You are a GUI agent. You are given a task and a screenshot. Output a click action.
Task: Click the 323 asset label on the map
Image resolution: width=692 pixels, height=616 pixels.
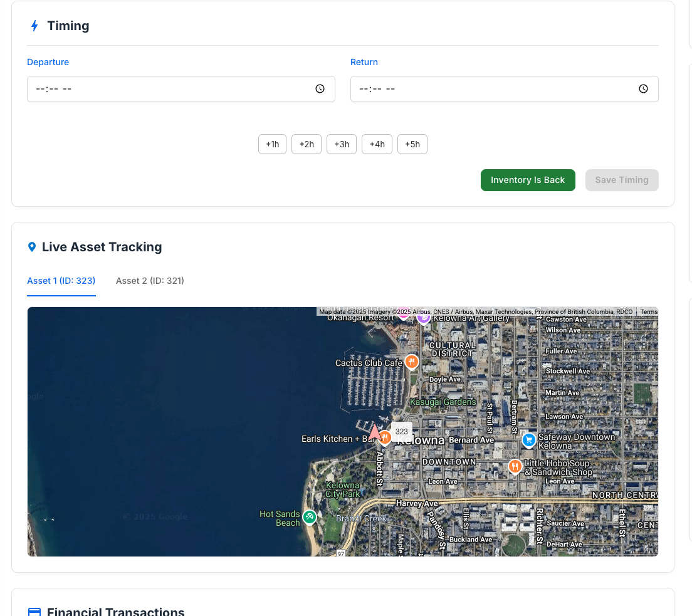point(402,432)
